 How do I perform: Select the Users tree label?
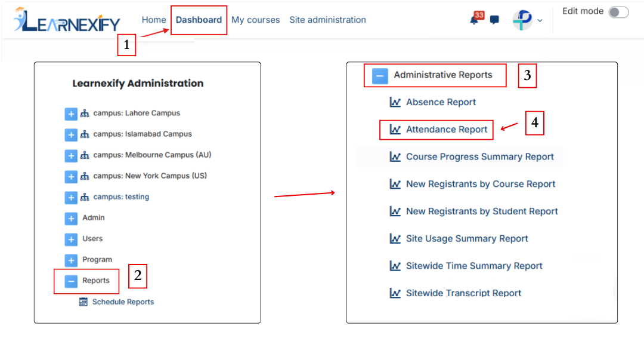92,239
